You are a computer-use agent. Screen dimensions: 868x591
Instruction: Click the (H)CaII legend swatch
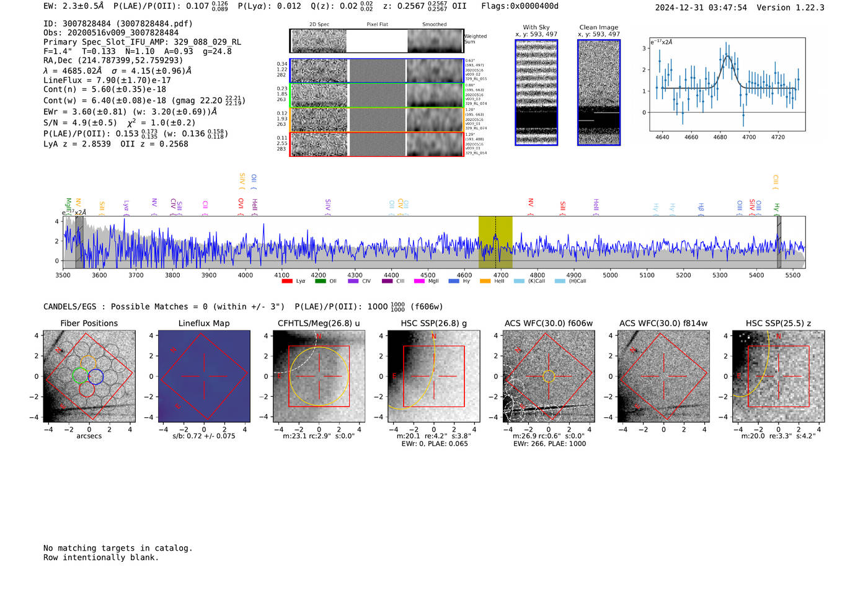[560, 281]
